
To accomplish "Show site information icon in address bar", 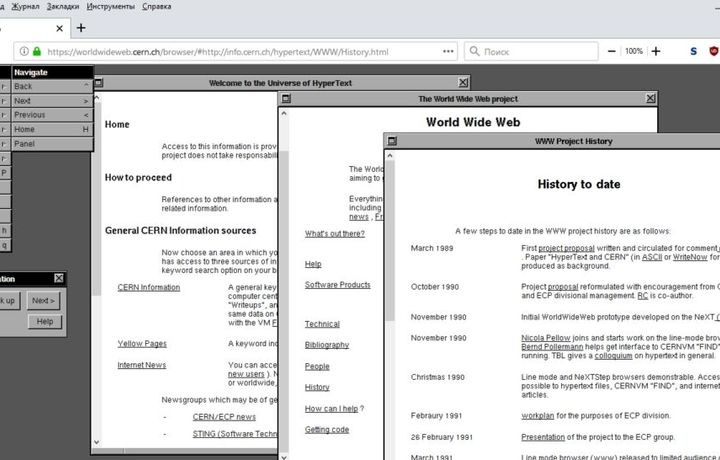I will pyautogui.click(x=24, y=51).
